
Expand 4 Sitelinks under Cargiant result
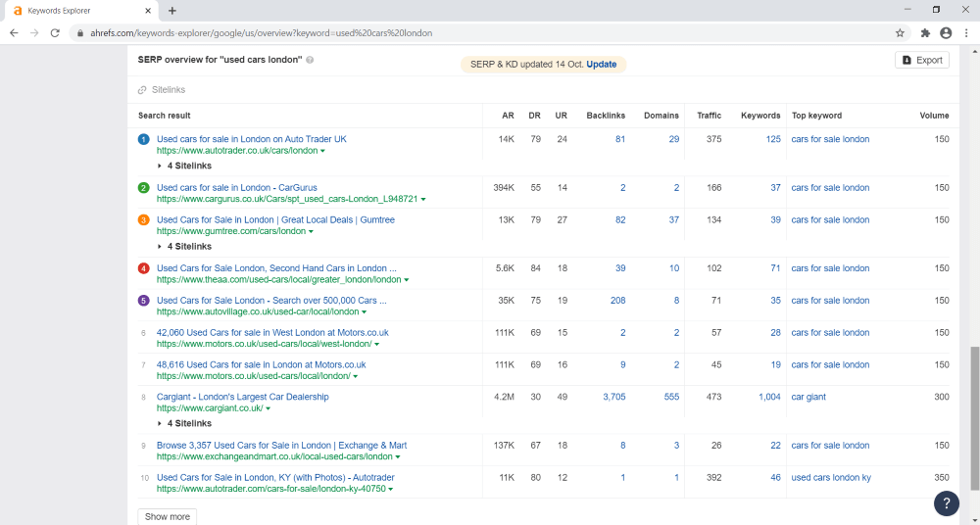185,423
